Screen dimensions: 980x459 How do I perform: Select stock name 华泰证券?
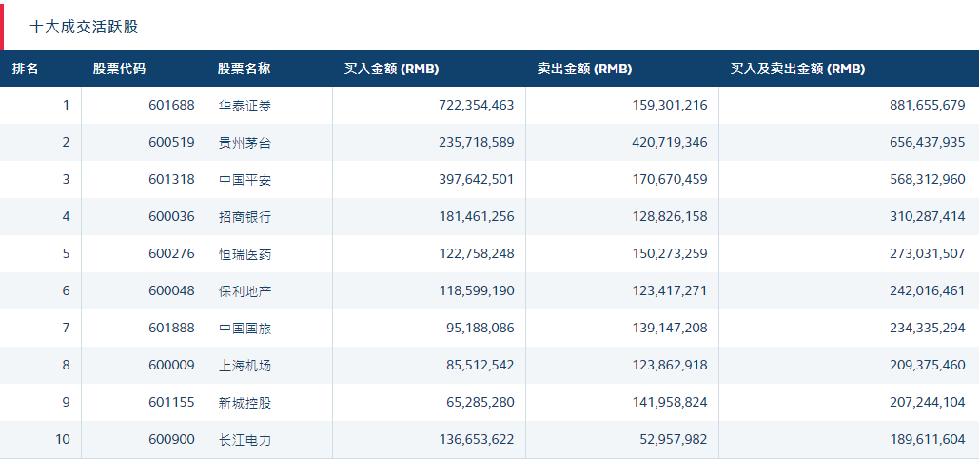pyautogui.click(x=245, y=106)
